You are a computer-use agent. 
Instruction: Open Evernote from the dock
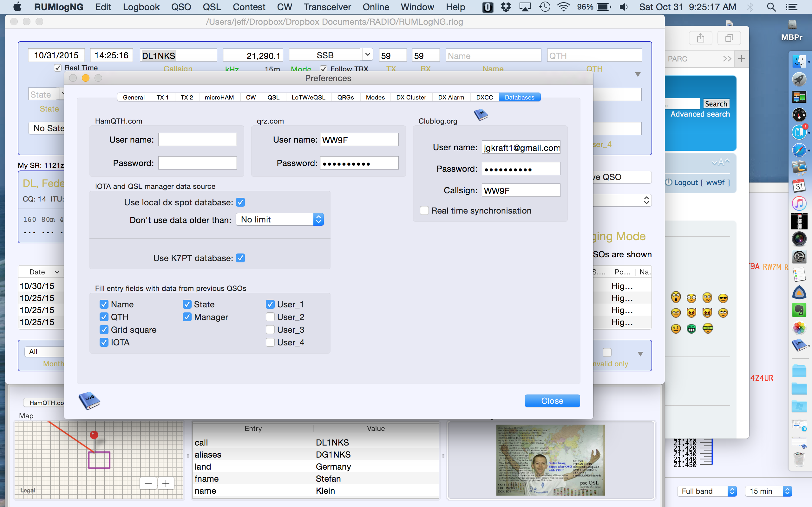799,310
